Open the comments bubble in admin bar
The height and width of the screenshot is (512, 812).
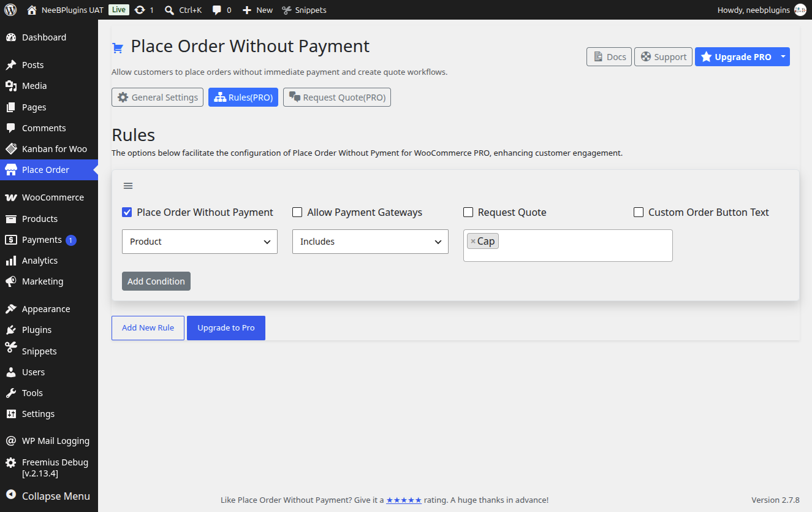click(216, 10)
